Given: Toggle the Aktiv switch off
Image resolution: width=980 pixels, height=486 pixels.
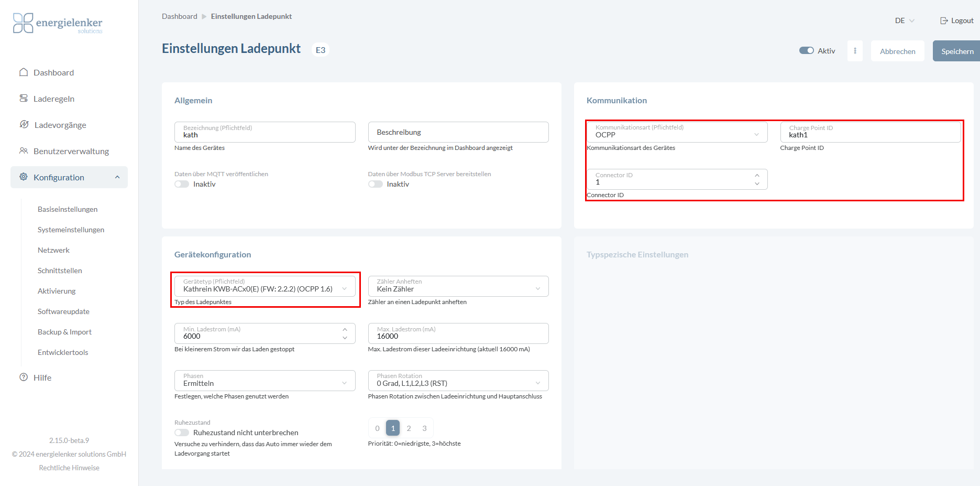Looking at the screenshot, I should coord(806,51).
